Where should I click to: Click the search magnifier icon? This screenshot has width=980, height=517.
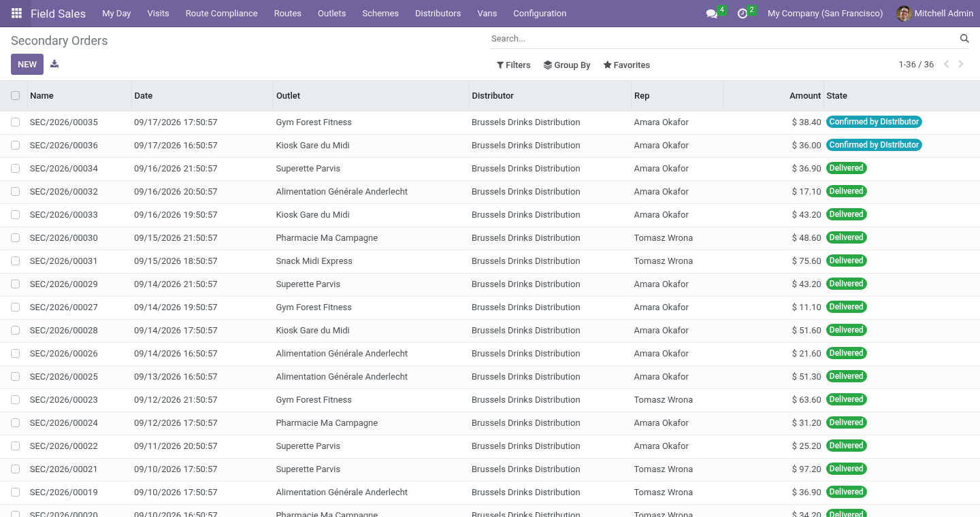coord(964,39)
